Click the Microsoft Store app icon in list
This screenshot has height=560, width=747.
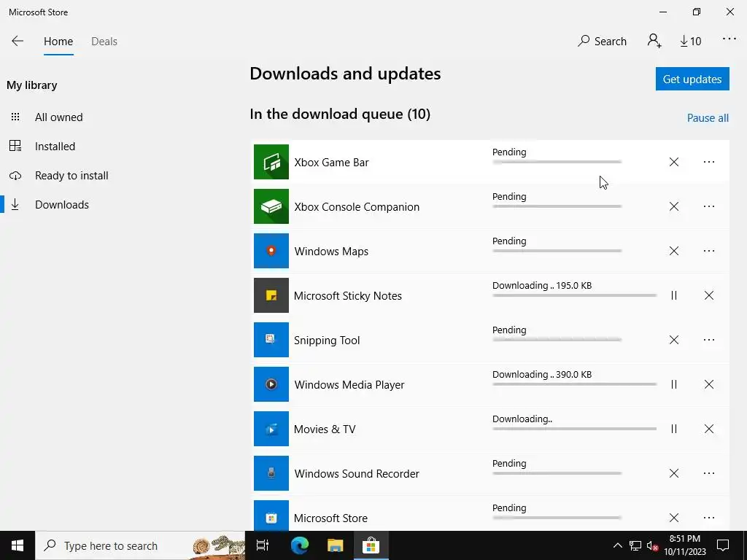pos(271,516)
